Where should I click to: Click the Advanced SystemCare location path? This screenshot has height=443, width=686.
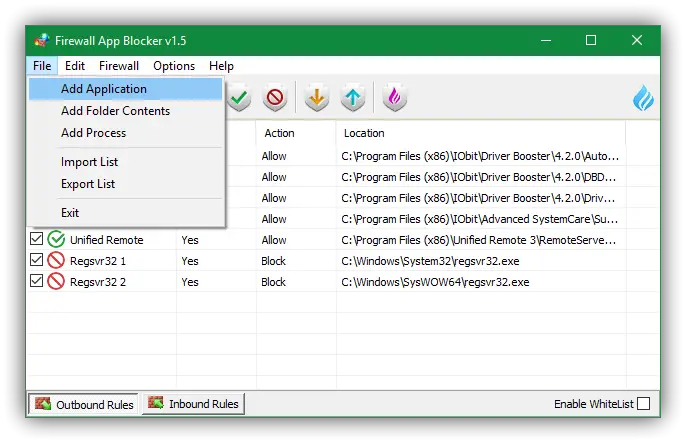point(480,219)
